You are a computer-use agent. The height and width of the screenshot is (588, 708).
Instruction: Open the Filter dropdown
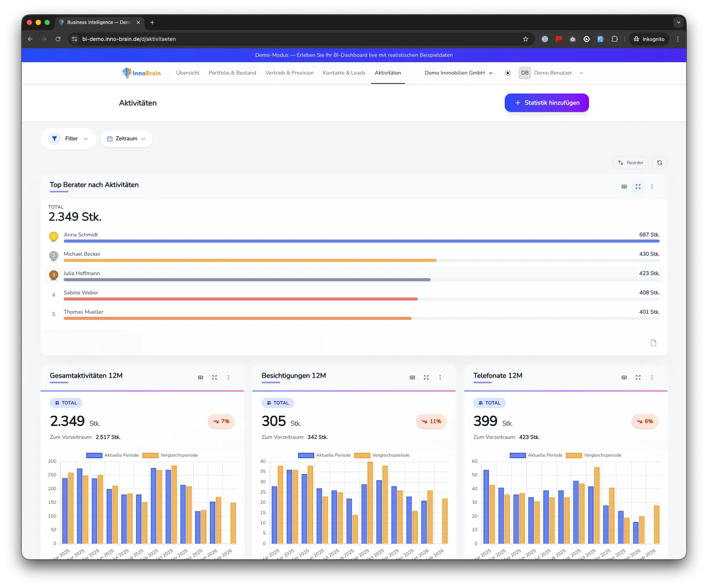click(68, 139)
